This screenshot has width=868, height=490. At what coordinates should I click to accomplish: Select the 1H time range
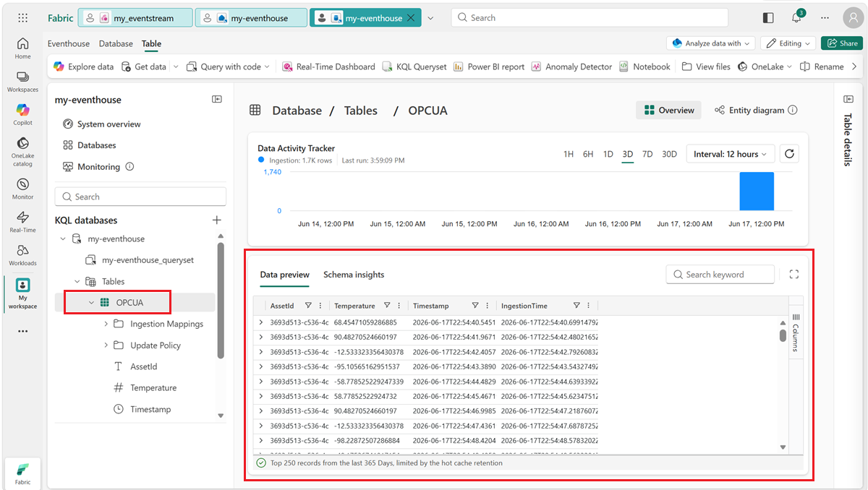coord(569,154)
